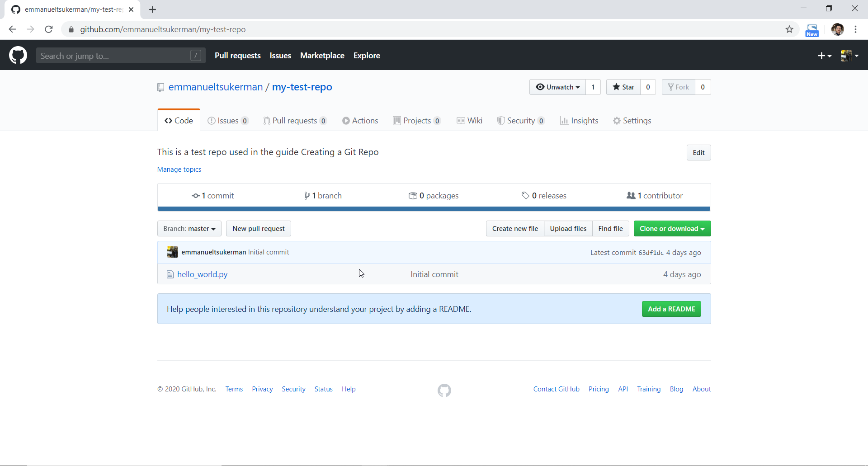868x466 pixels.
Task: Click the browser forward arrow
Action: pos(30,29)
